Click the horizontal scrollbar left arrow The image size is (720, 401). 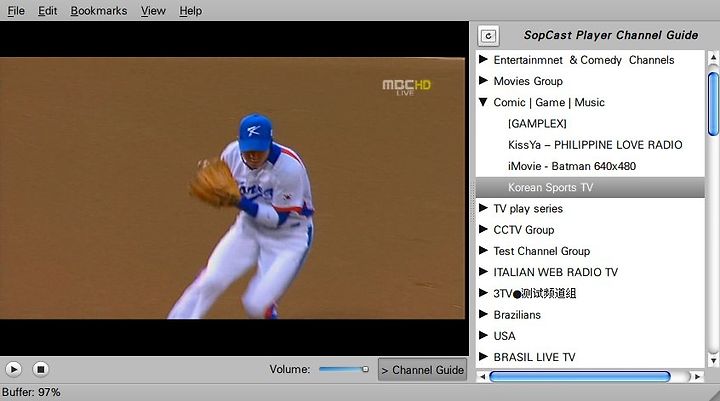(x=482, y=377)
